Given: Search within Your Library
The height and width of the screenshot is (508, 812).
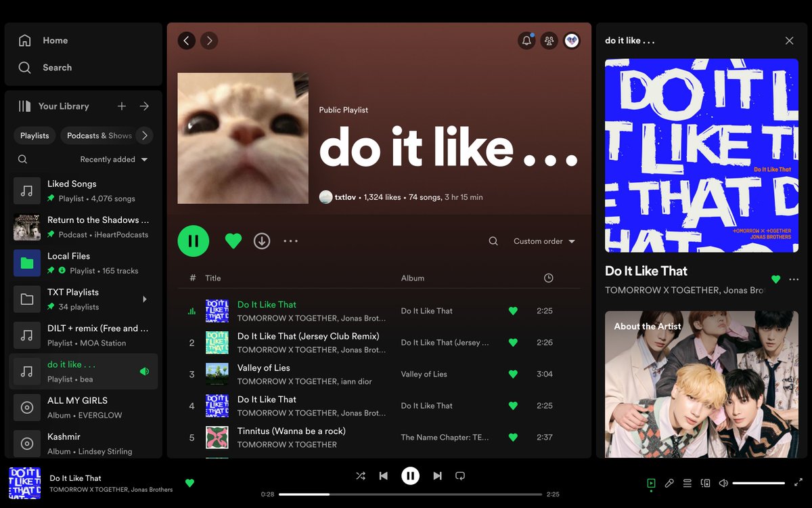Looking at the screenshot, I should coord(23,159).
